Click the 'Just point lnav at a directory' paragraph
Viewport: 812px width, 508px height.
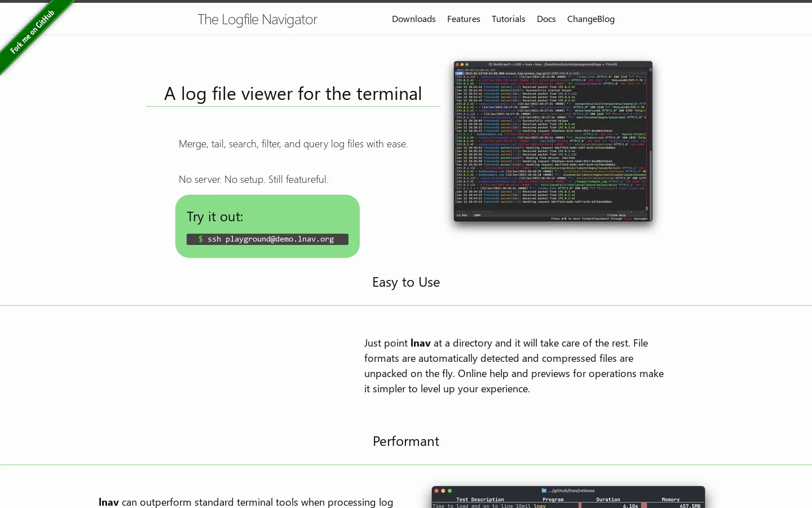click(x=514, y=366)
